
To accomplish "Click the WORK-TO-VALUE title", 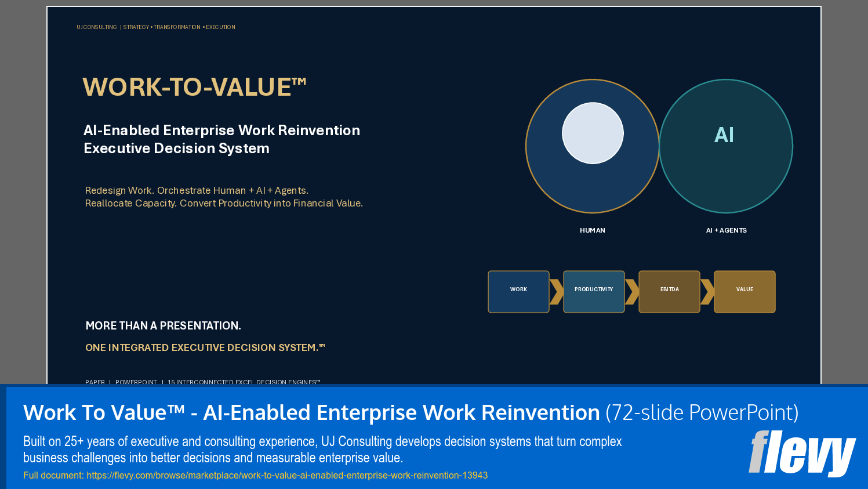I will click(194, 87).
